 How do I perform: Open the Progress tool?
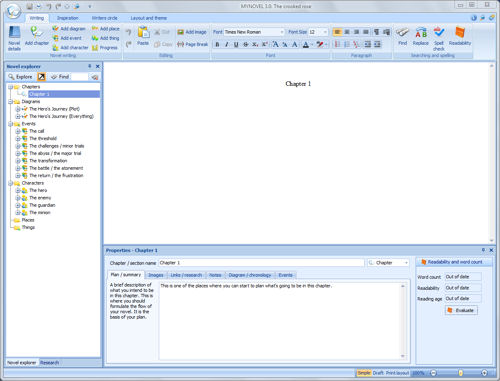[105, 48]
